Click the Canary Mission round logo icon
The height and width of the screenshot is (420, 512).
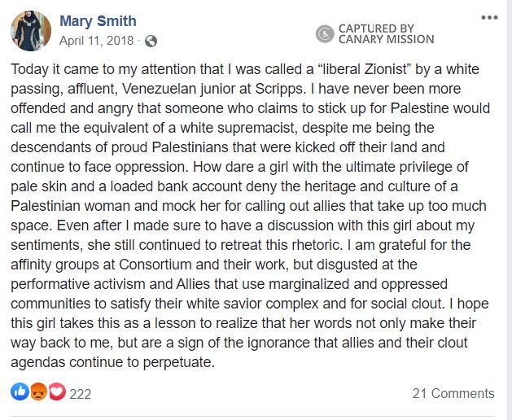pyautogui.click(x=325, y=33)
